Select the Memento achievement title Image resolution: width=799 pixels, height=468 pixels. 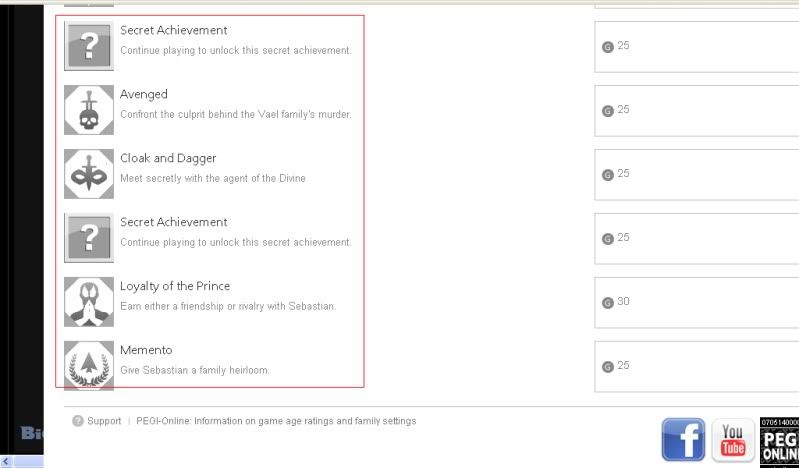[146, 350]
